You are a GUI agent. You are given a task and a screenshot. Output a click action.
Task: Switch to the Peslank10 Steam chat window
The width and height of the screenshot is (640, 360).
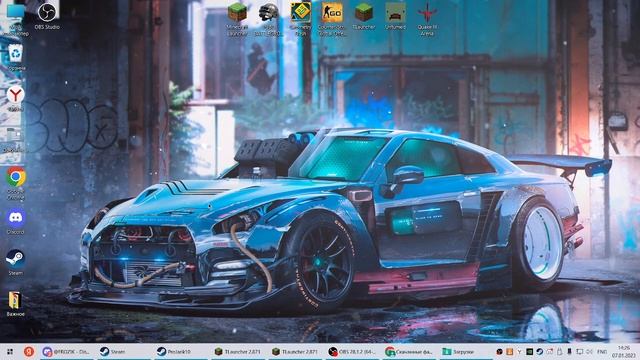180,351
